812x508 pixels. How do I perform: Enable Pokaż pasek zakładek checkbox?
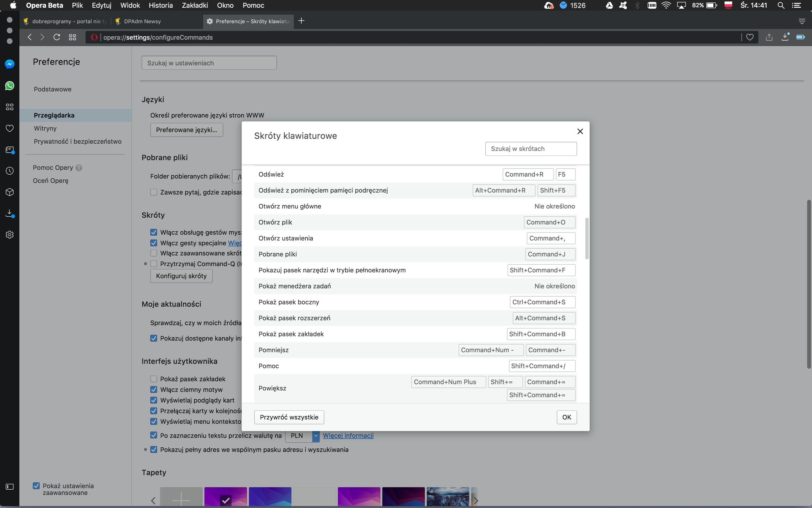click(x=154, y=379)
